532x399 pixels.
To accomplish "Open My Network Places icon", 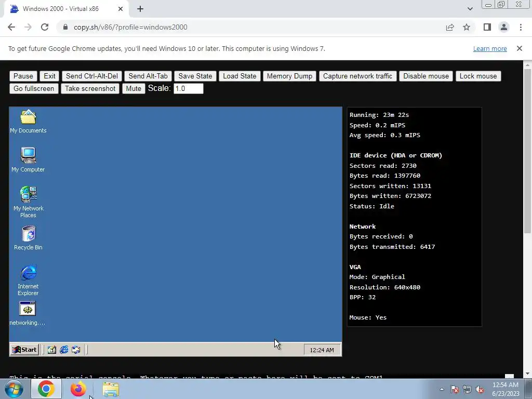I will [28, 202].
